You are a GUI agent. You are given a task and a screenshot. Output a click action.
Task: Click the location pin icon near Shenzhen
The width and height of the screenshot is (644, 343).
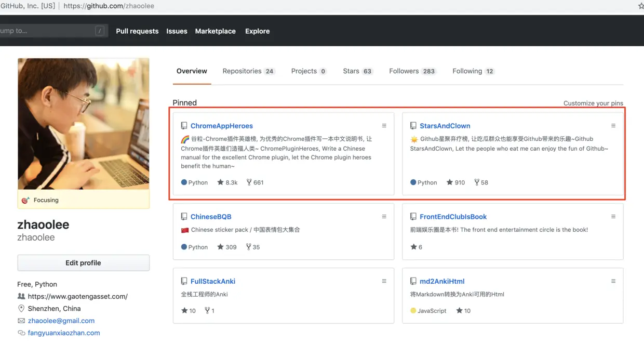21,309
